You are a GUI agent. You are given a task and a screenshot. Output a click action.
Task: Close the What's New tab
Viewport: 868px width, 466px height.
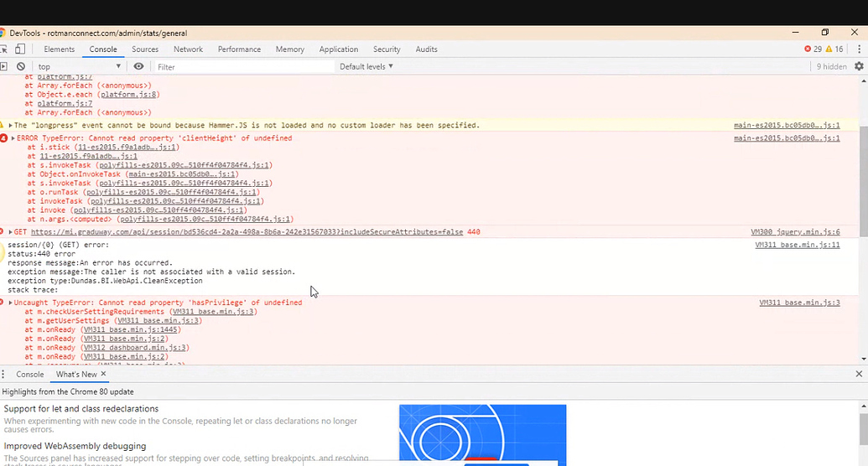[103, 374]
